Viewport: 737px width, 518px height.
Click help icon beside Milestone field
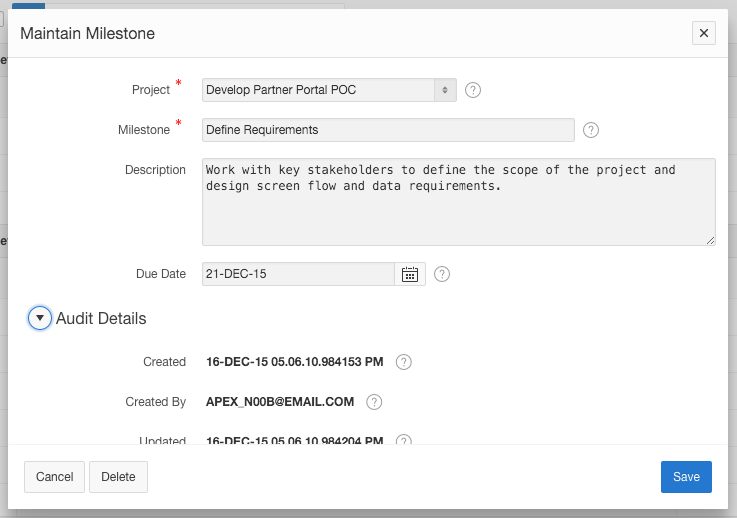coord(591,130)
